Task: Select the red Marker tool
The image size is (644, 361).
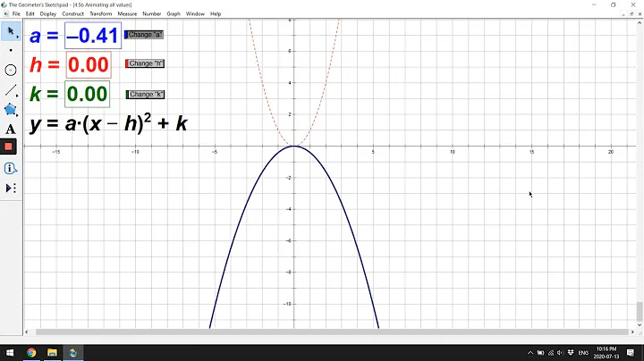Action: (x=8, y=147)
